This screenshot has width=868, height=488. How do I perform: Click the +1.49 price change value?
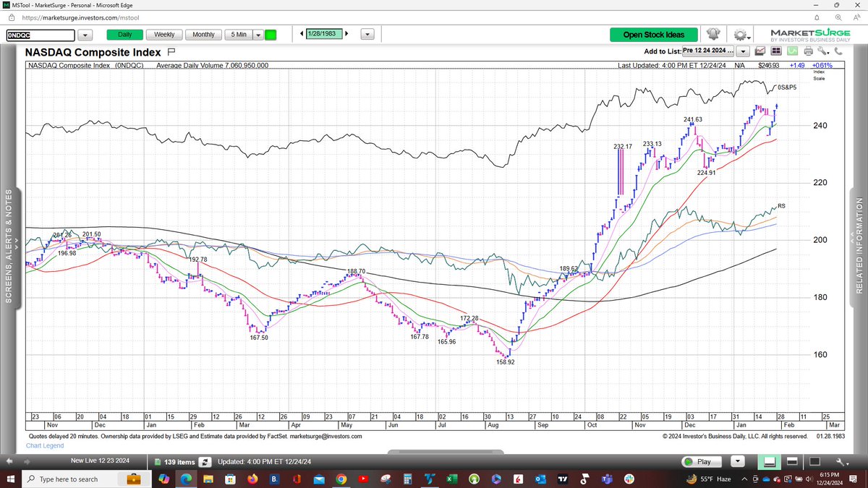point(797,65)
